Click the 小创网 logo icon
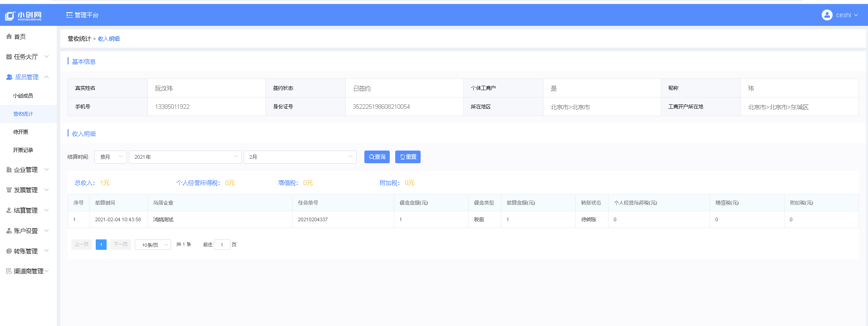The height and width of the screenshot is (326, 868). (x=10, y=16)
